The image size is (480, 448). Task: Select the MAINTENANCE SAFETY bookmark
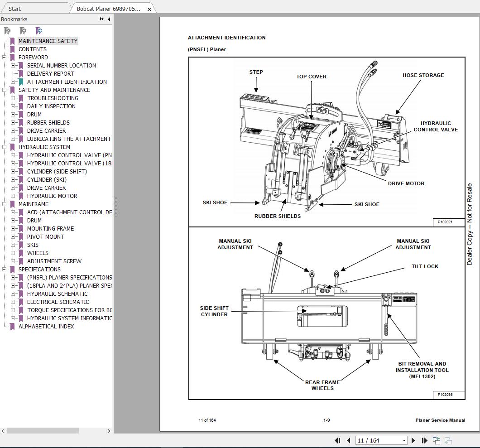coord(48,41)
